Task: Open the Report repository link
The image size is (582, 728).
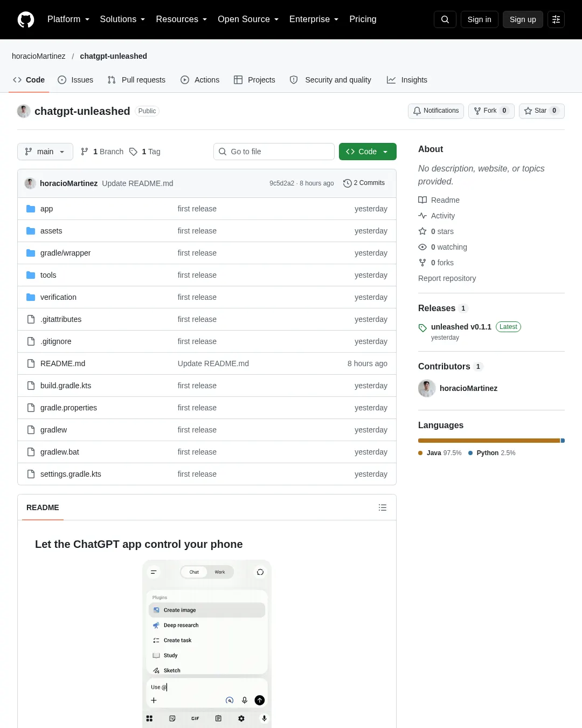Action: (447, 278)
